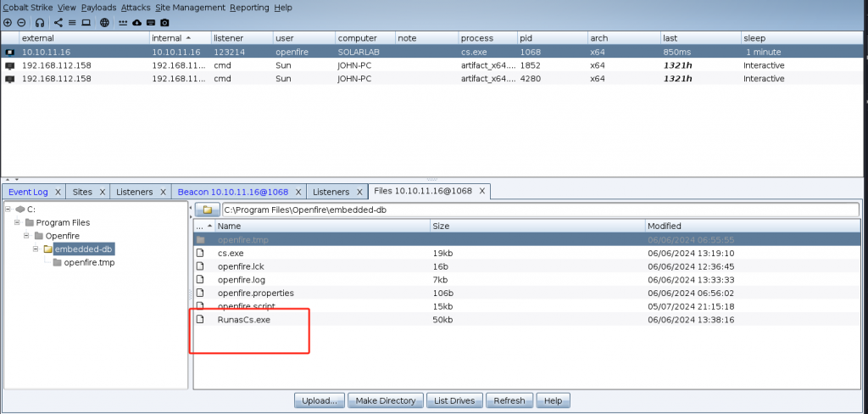The width and height of the screenshot is (868, 414).
Task: Open the Site Management menu
Action: click(190, 8)
